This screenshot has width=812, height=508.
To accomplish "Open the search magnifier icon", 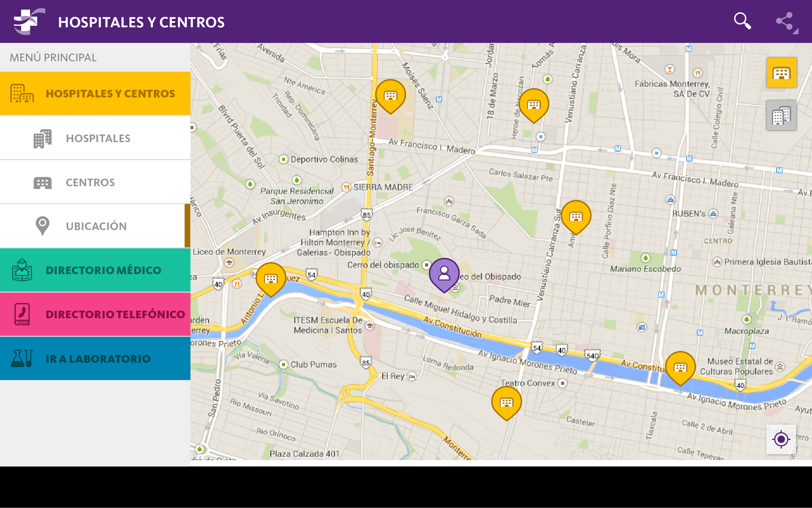I will pos(742,21).
